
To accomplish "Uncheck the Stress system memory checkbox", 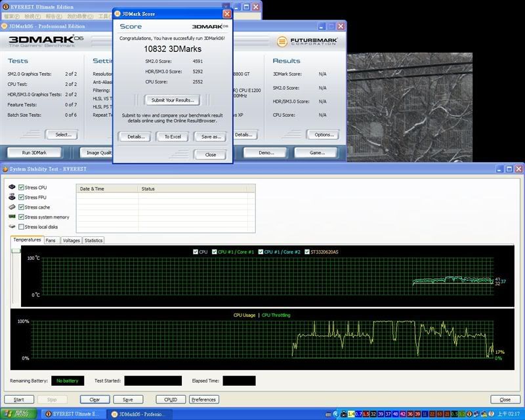I will tap(22, 217).
